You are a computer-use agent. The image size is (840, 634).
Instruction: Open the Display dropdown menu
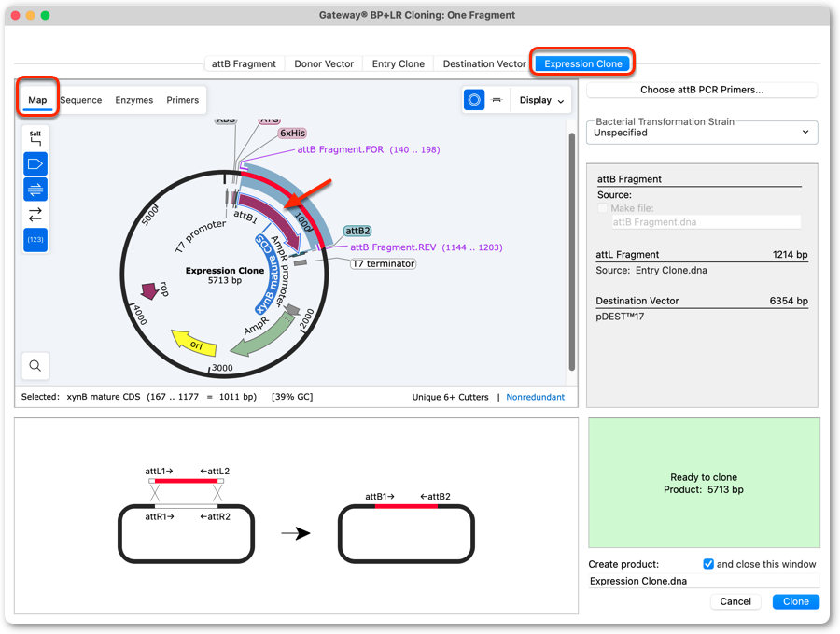tap(541, 100)
